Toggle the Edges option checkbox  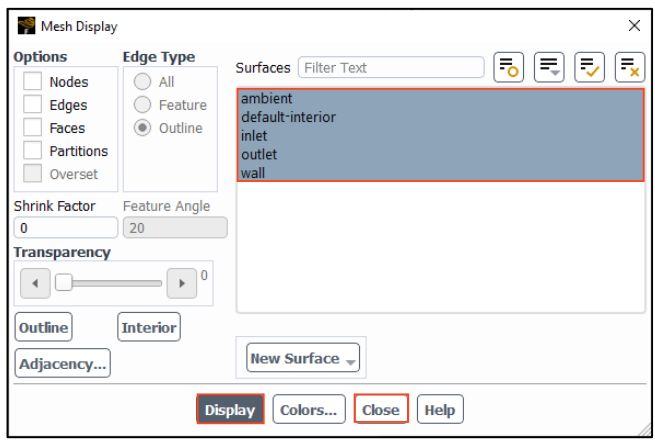(x=34, y=105)
